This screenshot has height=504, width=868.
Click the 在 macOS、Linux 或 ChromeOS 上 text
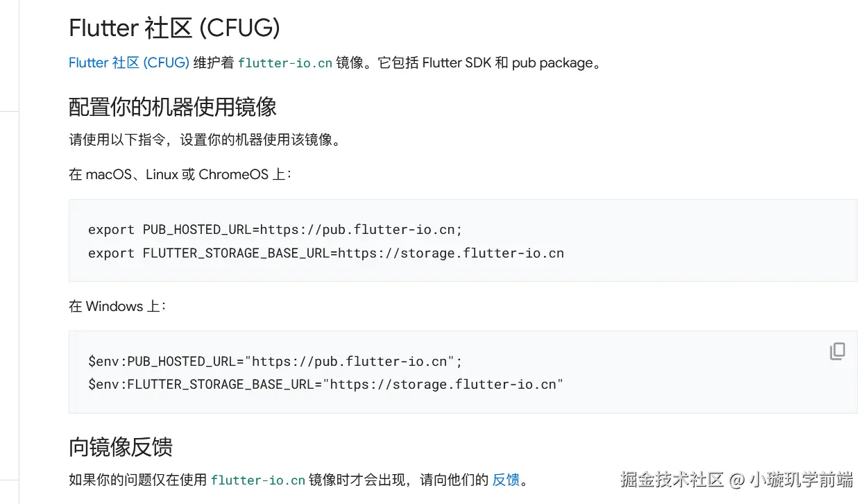click(180, 174)
